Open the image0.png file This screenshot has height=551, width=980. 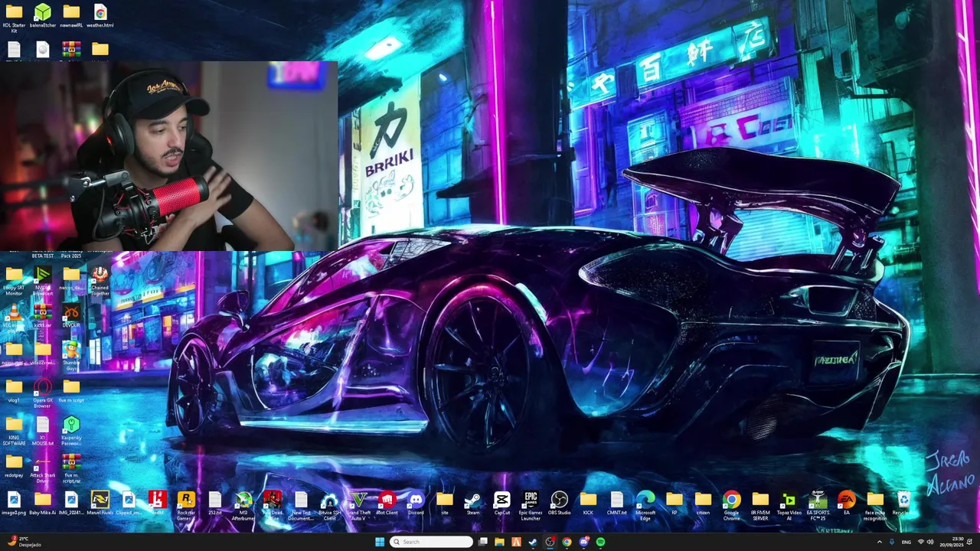tap(14, 504)
